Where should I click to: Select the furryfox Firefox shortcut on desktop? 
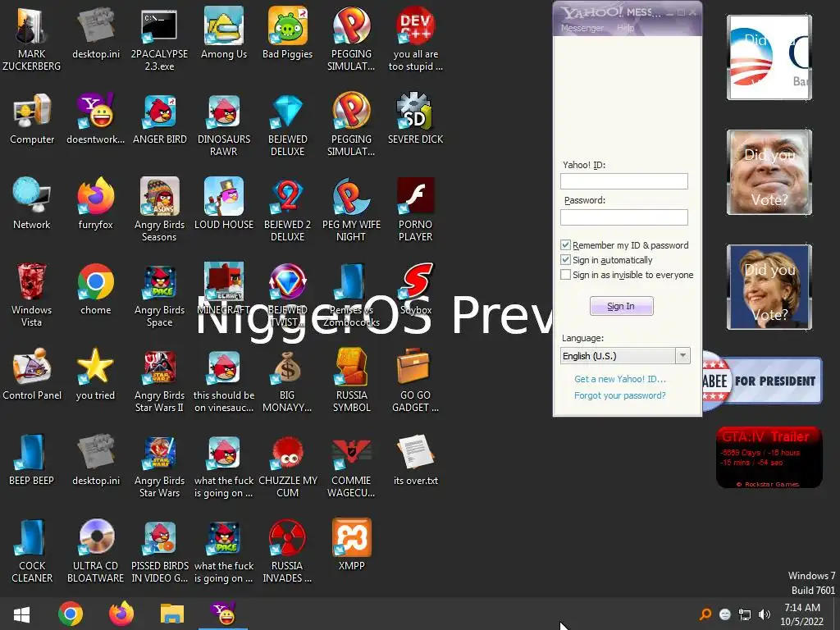coord(95,204)
